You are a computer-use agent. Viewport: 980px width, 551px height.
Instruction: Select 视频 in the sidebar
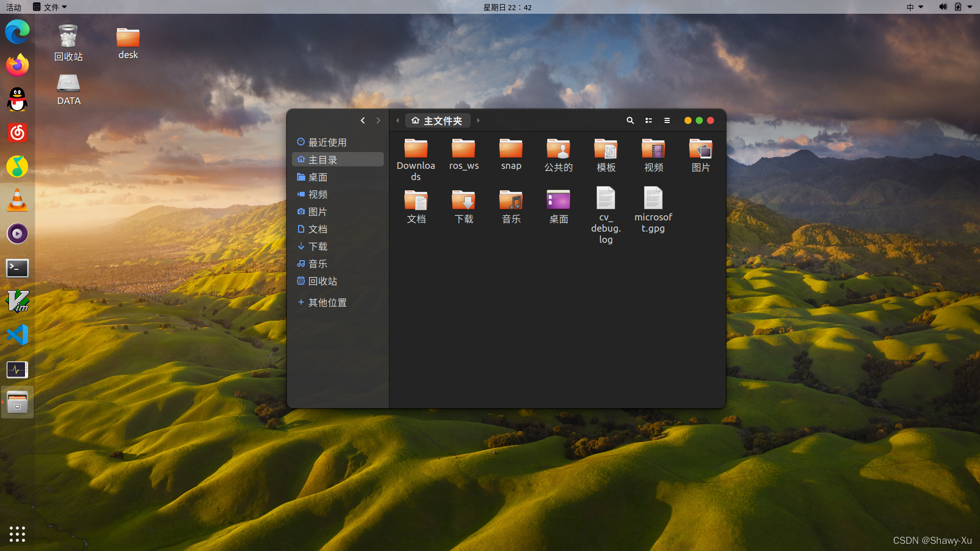click(x=338, y=194)
